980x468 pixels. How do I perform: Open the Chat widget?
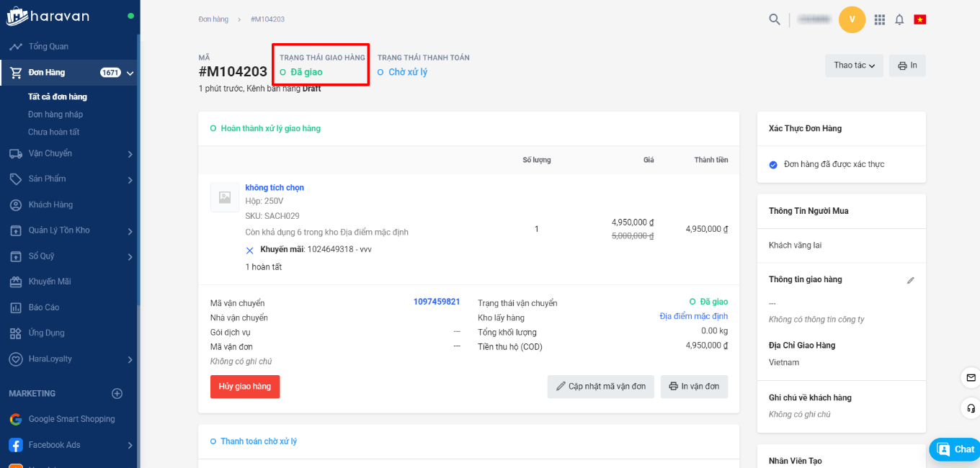click(955, 449)
